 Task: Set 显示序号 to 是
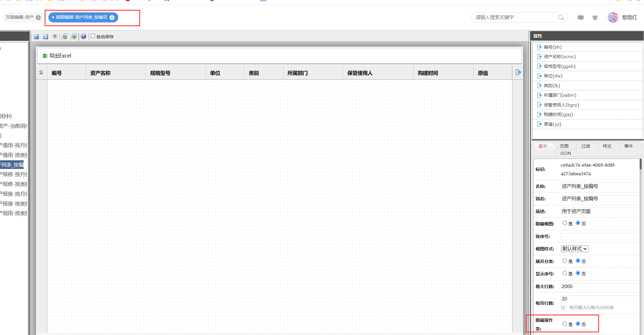(x=565, y=273)
